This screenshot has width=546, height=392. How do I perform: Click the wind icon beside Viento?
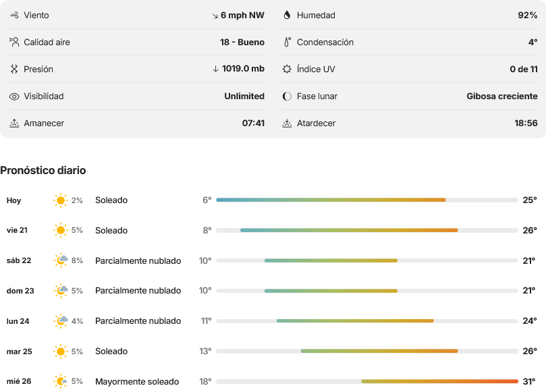[14, 15]
